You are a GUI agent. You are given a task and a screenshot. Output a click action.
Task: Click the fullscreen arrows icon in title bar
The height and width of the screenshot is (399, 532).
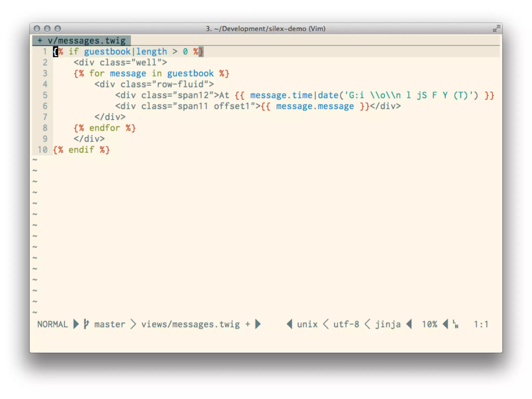coord(496,29)
